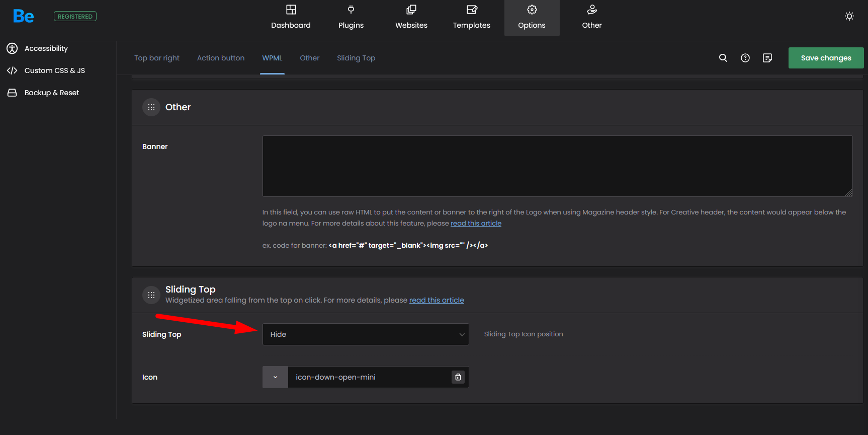Open the Dashboard icon in top navigation
This screenshot has height=435, width=868.
pos(291,10)
